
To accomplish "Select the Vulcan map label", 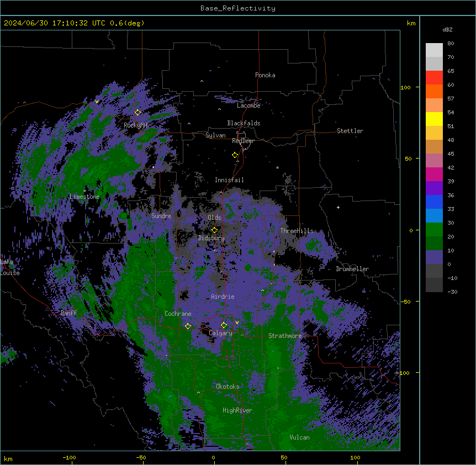I will pyautogui.click(x=300, y=437).
